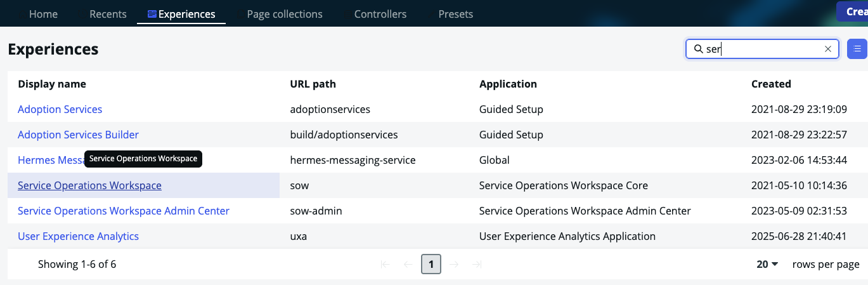Open the Recents tab
The image size is (868, 285).
pyautogui.click(x=108, y=14)
